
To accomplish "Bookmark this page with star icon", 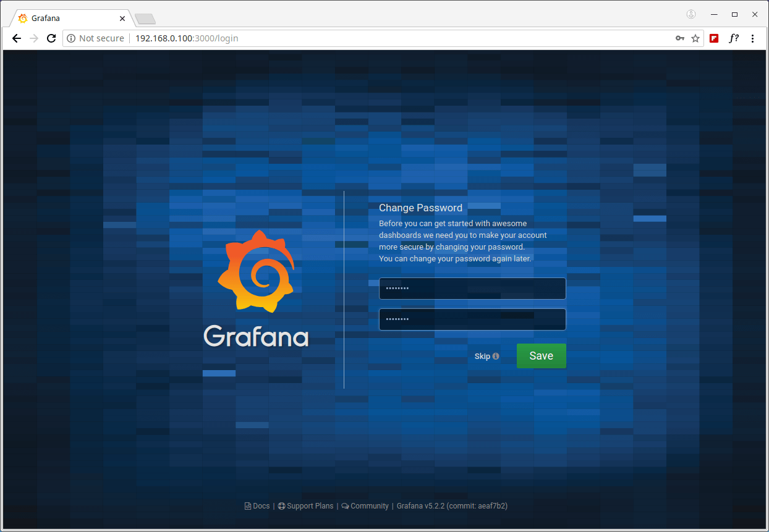I will (695, 38).
